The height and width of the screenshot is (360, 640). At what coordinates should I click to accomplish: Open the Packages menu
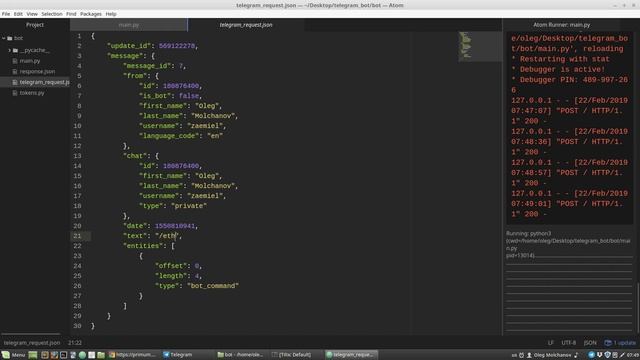[91, 14]
